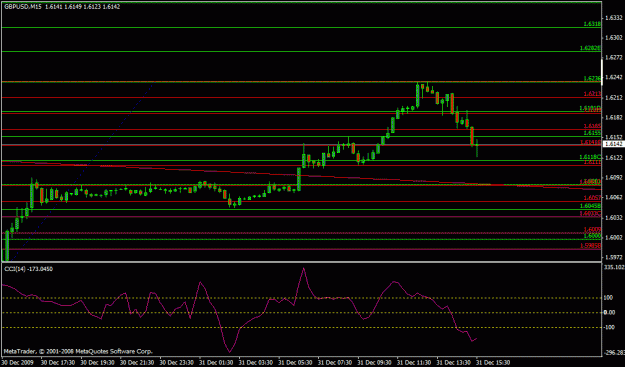This screenshot has width=625, height=367.
Task: Click price axis value 1.6302
Action: click(x=614, y=37)
